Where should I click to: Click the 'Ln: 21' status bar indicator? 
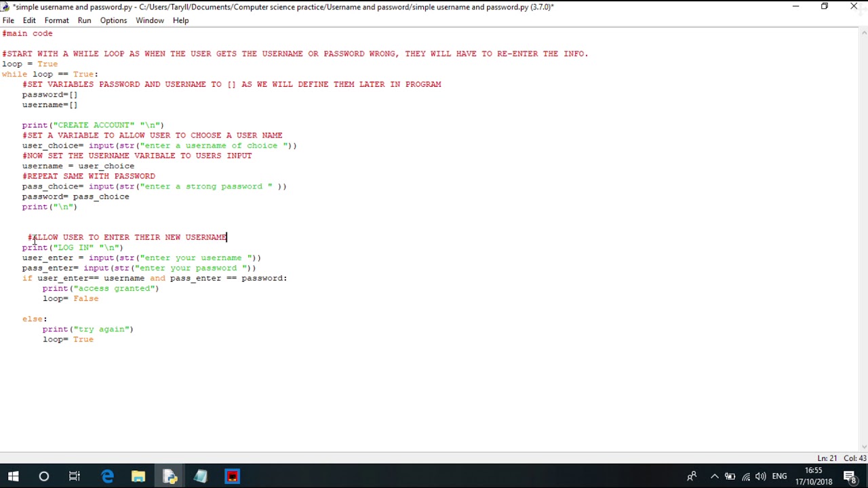pos(827,458)
